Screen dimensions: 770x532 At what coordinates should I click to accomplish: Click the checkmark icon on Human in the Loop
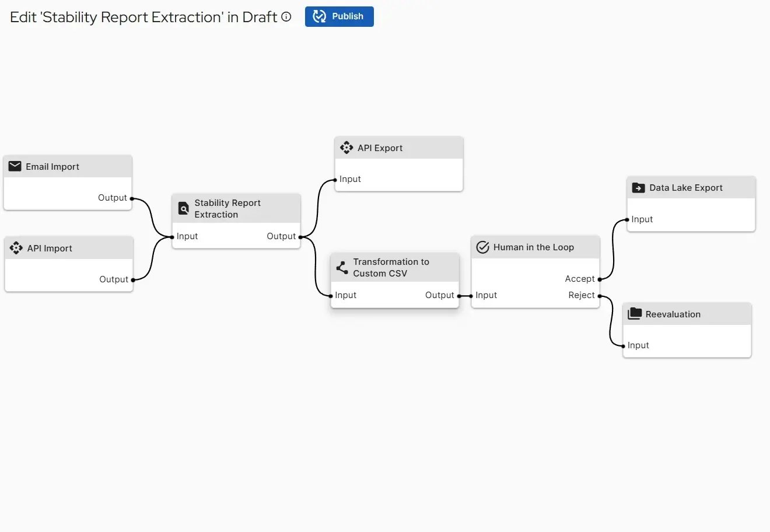[482, 247]
